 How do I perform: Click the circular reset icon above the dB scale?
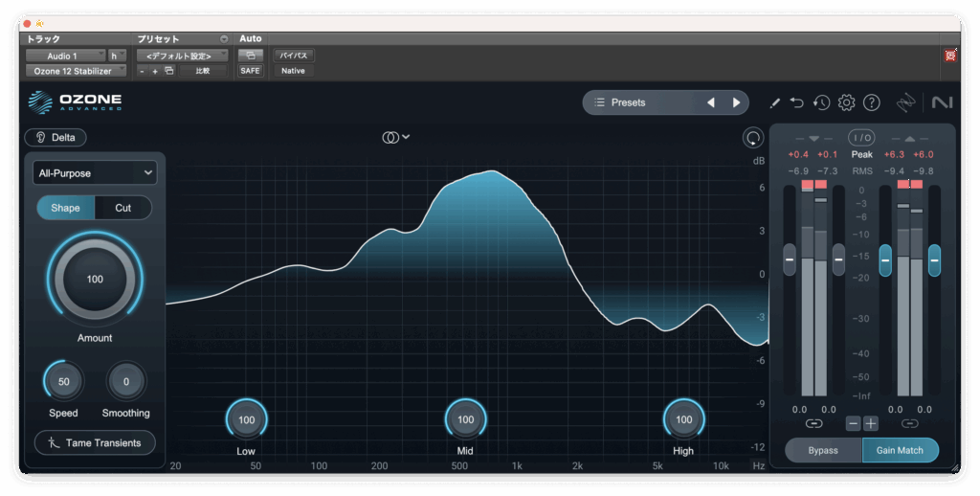point(753,138)
